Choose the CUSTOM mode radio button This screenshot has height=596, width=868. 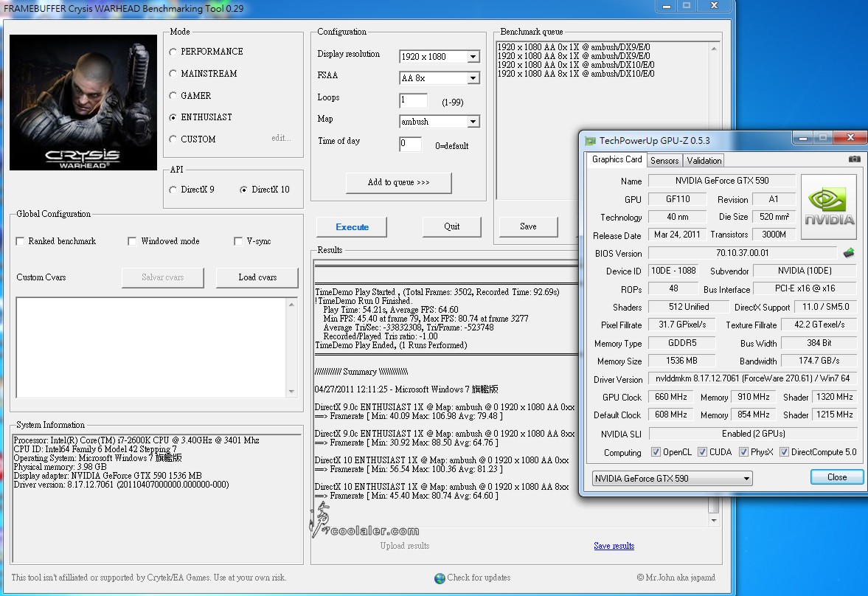click(173, 139)
